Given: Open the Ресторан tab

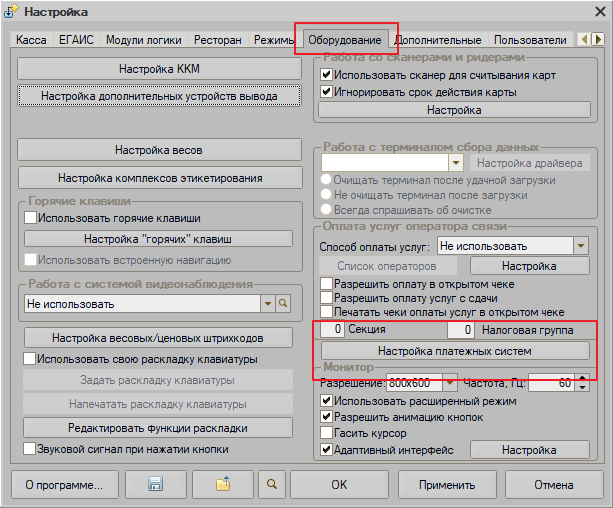Looking at the screenshot, I should click(218, 40).
